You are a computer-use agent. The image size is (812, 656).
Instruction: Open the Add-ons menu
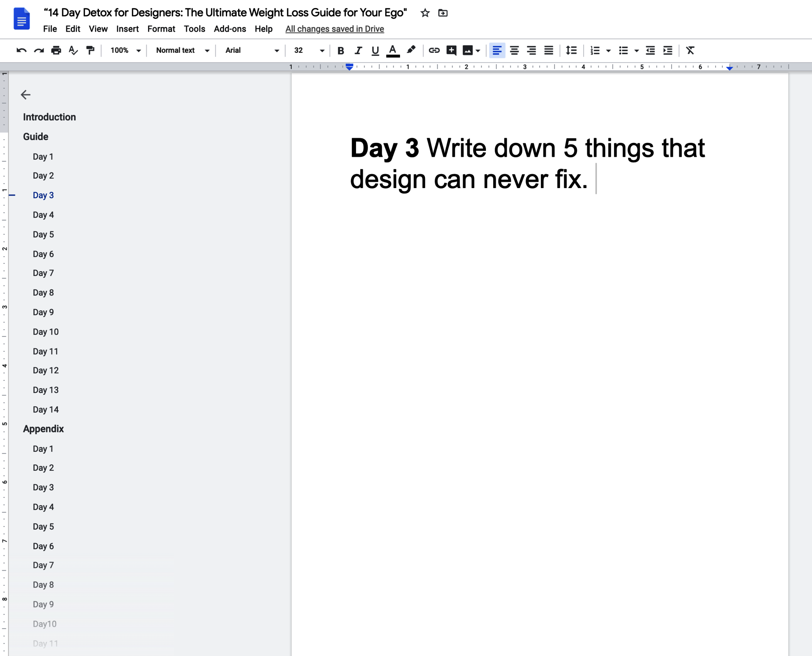point(230,29)
